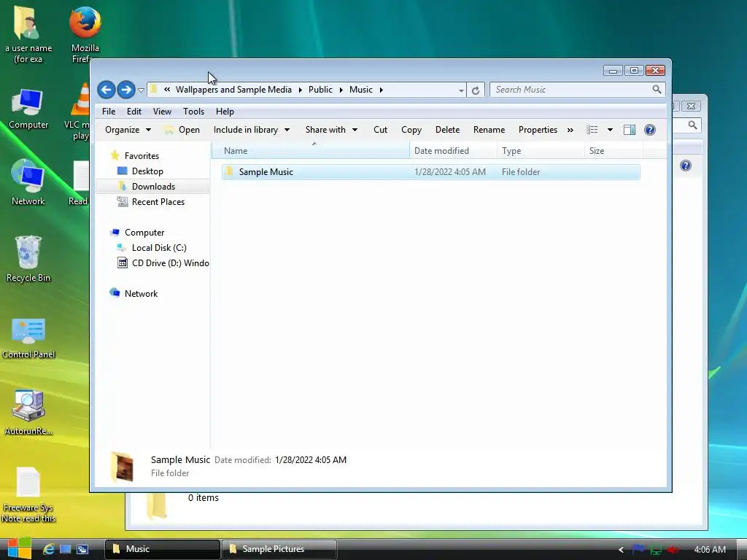The width and height of the screenshot is (747, 560).
Task: Open Desktop in Favorites
Action: [147, 171]
